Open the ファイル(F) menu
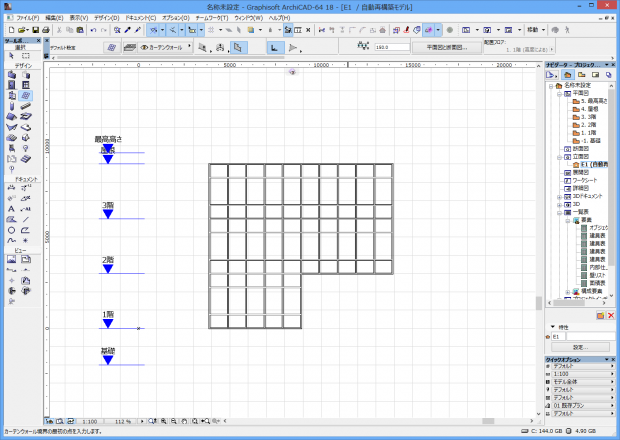The height and width of the screenshot is (440, 620). (x=27, y=18)
